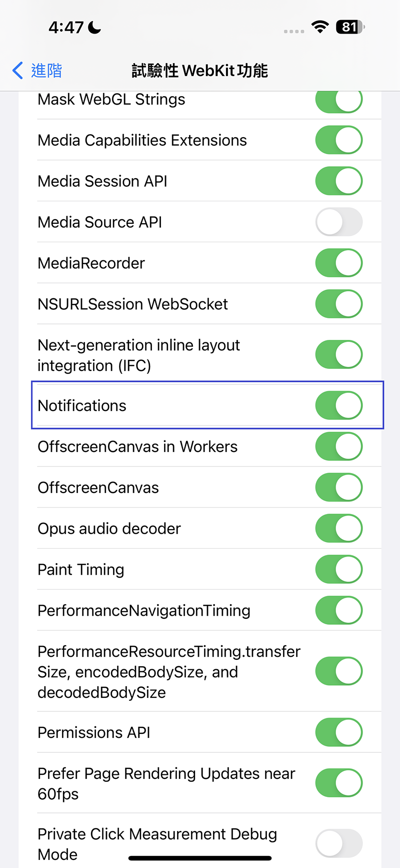Image resolution: width=400 pixels, height=868 pixels.
Task: Disable the Notifications toggle
Action: click(338, 405)
